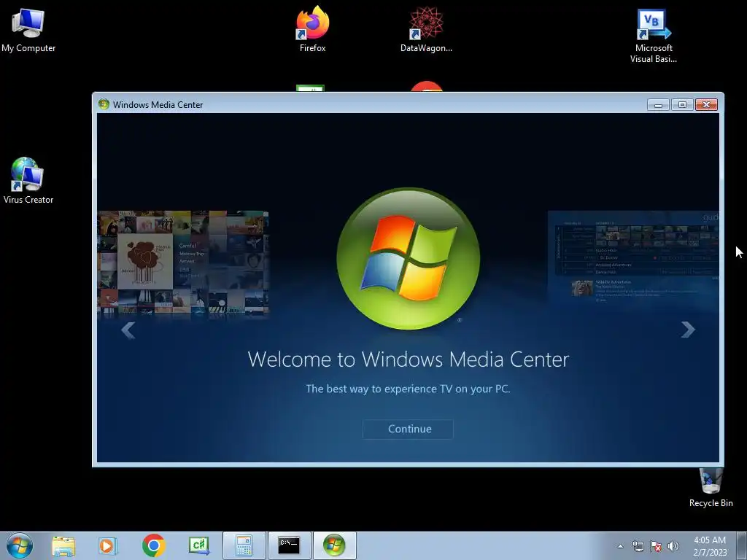
Task: Click the Continue button in Media Center
Action: (x=408, y=429)
